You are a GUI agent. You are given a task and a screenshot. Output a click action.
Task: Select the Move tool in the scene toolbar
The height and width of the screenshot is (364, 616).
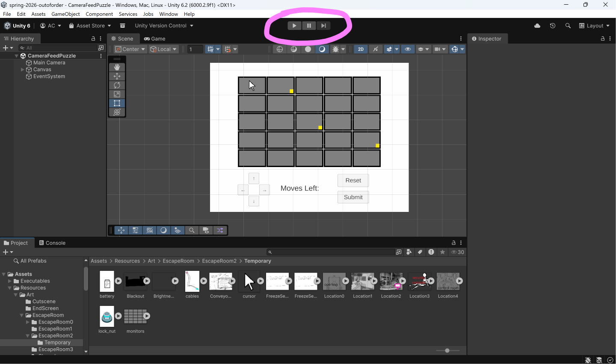(117, 76)
